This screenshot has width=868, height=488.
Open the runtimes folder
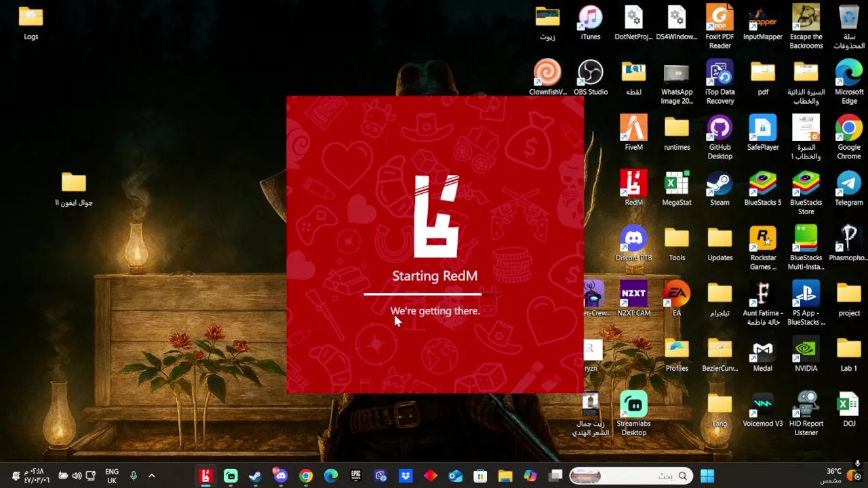tap(676, 134)
